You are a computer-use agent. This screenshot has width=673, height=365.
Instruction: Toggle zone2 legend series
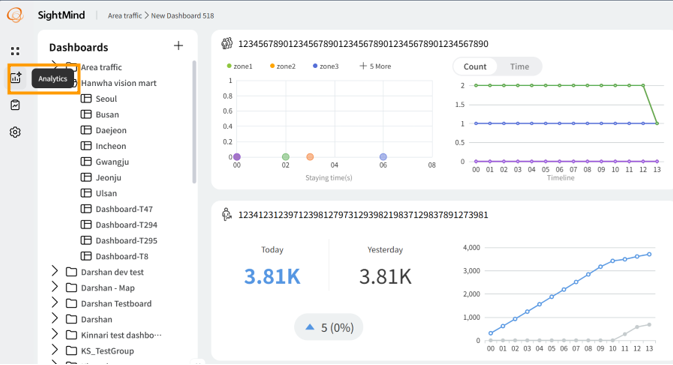pos(283,66)
